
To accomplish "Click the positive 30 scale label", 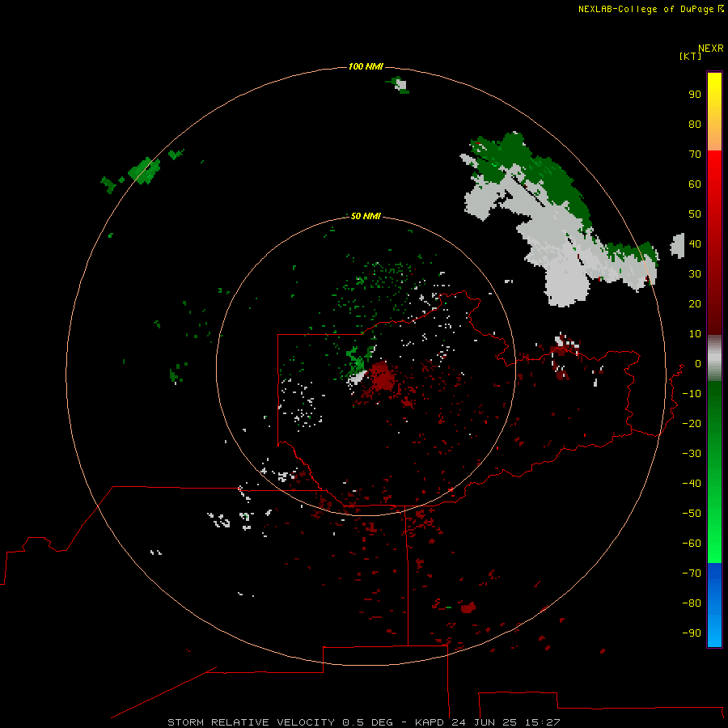I will tap(695, 274).
